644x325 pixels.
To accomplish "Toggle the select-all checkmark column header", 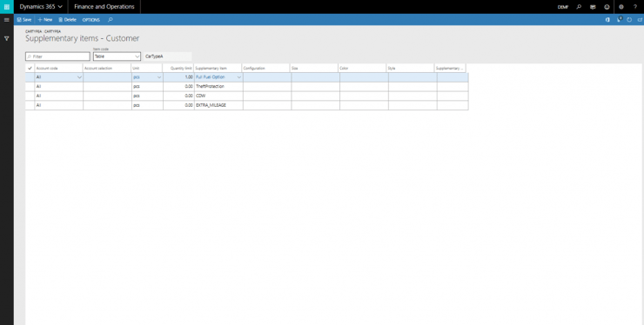I will [30, 68].
